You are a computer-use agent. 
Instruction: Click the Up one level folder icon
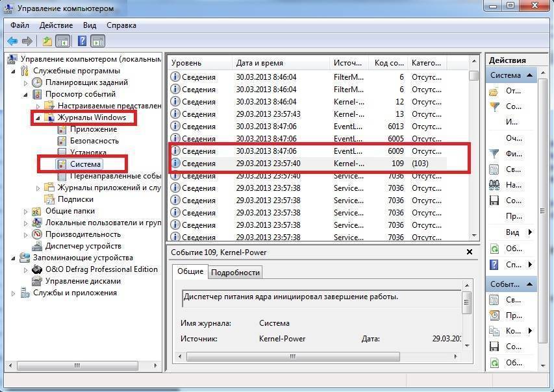[x=47, y=42]
